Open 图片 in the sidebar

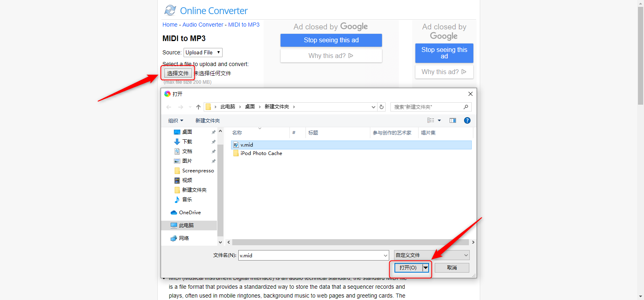pyautogui.click(x=187, y=161)
